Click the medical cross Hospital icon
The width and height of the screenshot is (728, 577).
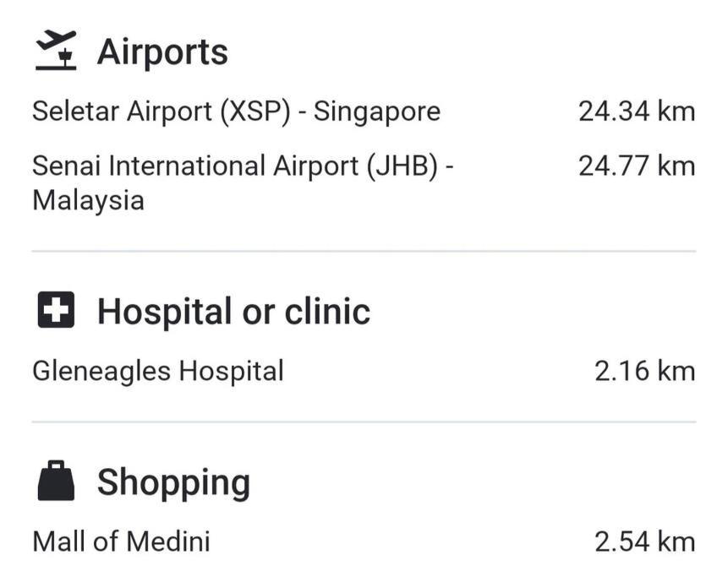[x=56, y=309]
